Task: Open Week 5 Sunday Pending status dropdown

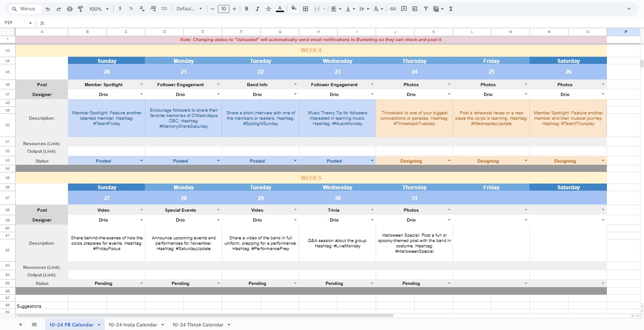Action: [x=141, y=283]
